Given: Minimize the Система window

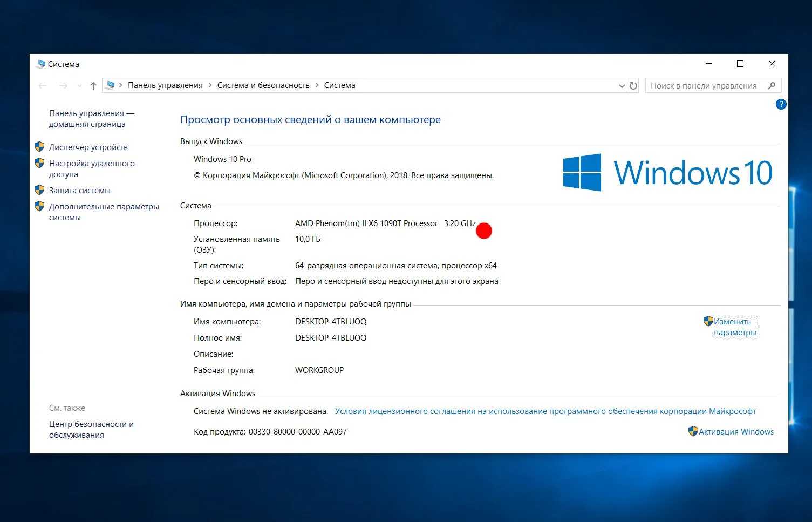Looking at the screenshot, I should (x=709, y=64).
